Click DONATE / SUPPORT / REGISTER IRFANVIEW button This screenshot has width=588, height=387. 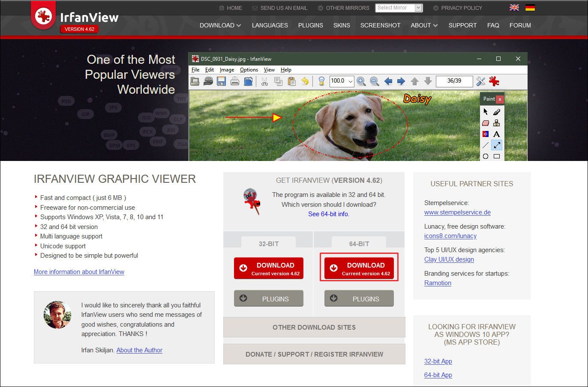(x=314, y=354)
